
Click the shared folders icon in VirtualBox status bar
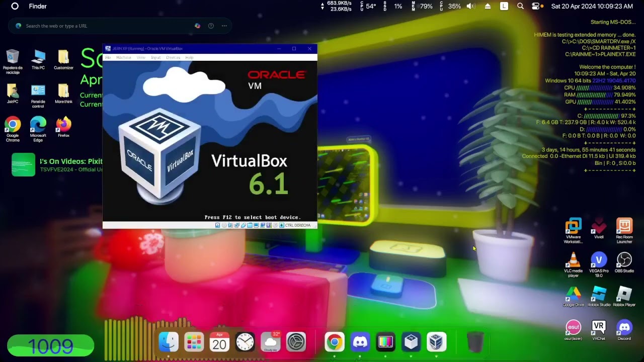[250, 225]
